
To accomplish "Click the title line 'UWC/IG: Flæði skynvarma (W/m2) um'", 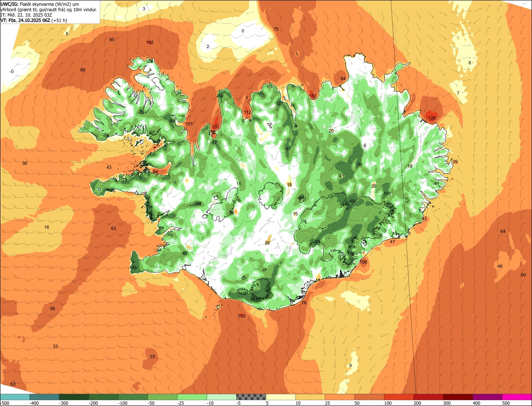I will coord(40,4).
